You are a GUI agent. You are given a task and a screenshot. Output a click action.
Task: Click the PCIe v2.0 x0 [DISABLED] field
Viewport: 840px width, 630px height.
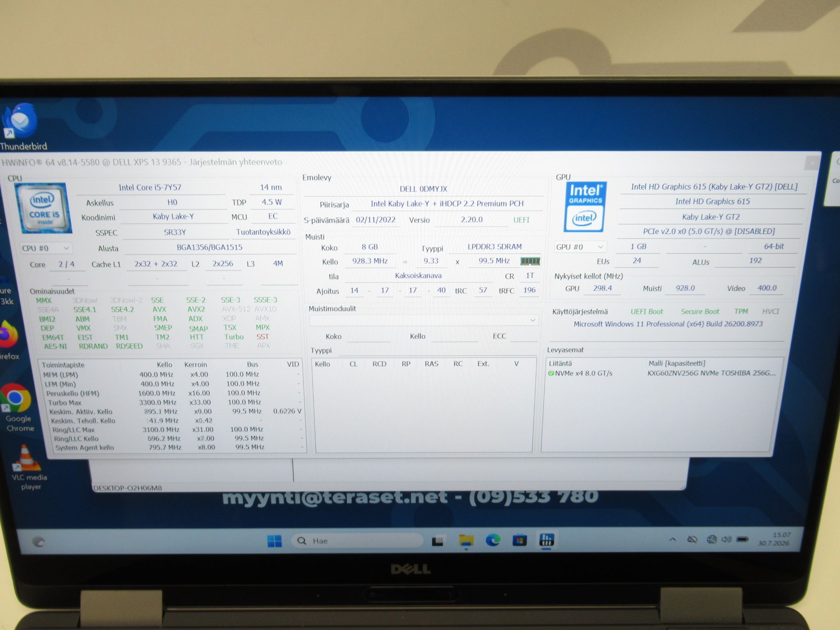click(709, 231)
